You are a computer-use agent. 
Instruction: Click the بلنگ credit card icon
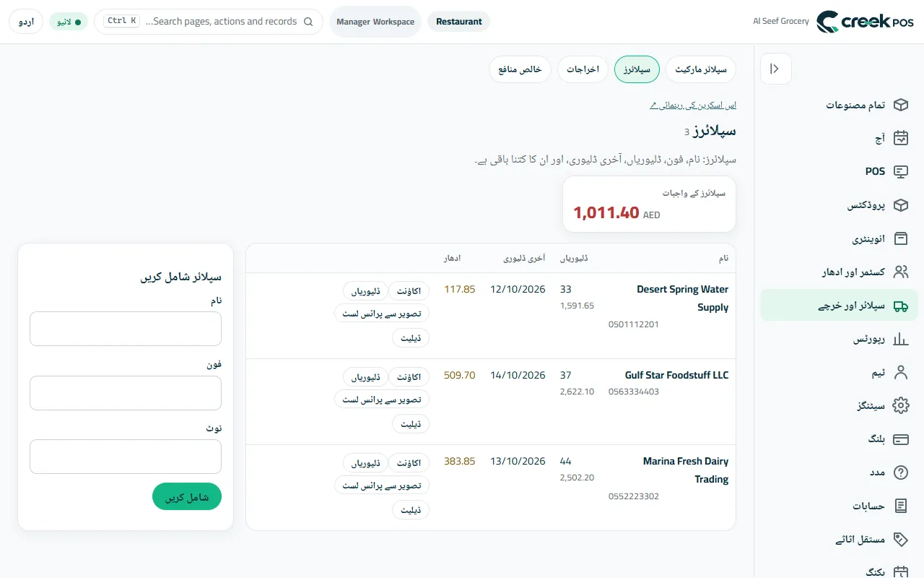tap(900, 439)
